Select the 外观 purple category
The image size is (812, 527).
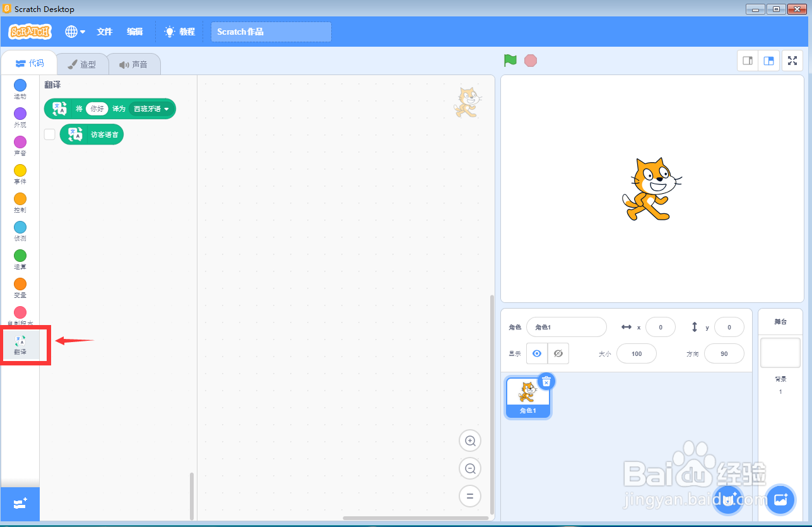[20, 117]
